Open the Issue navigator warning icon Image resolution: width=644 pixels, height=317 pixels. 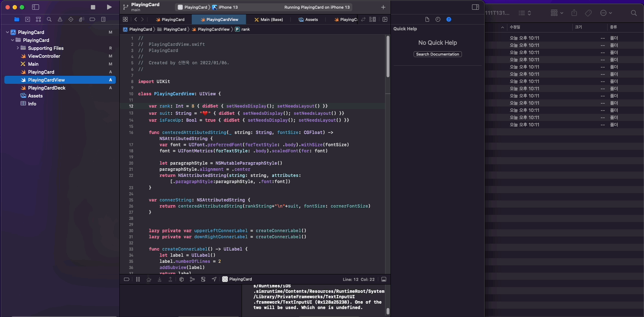60,19
